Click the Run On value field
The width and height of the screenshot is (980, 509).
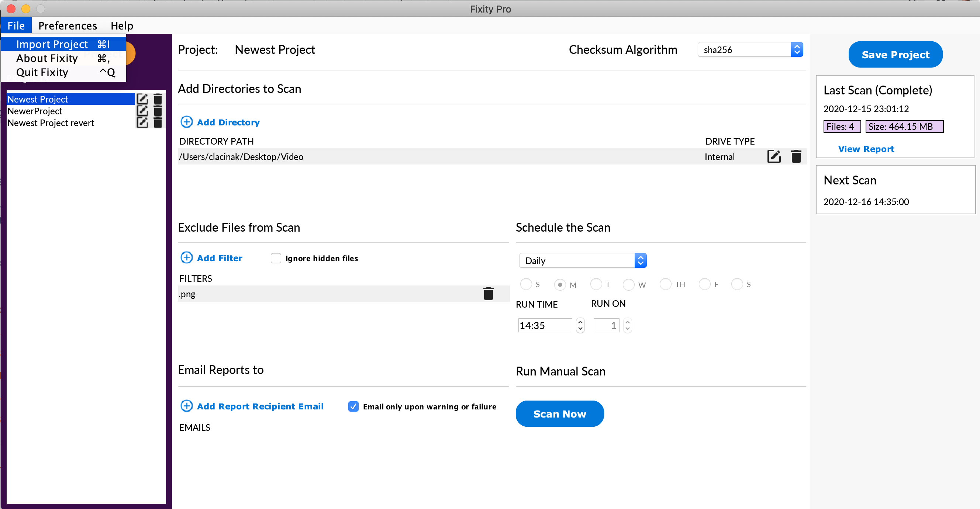click(x=607, y=325)
